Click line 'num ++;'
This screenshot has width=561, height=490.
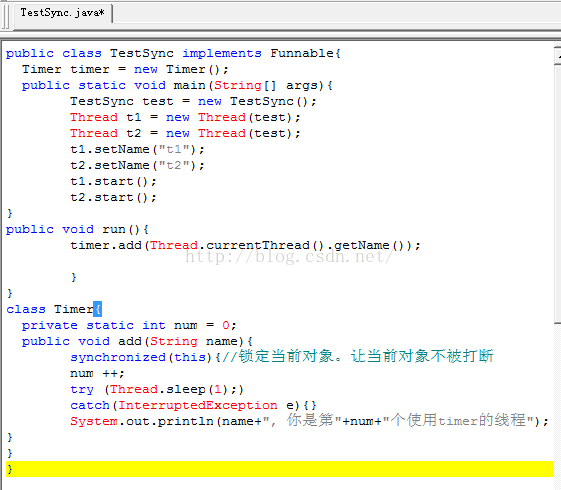coord(97,374)
